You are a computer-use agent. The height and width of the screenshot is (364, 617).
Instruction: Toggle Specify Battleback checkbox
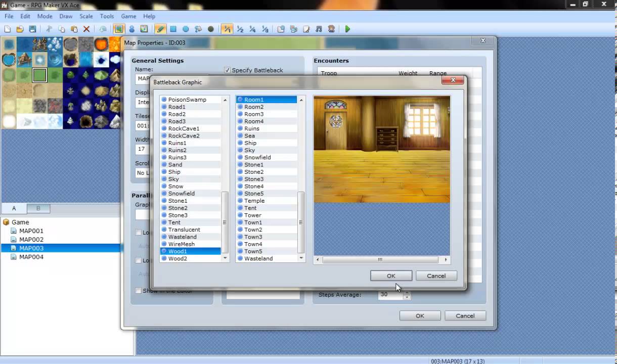click(227, 70)
